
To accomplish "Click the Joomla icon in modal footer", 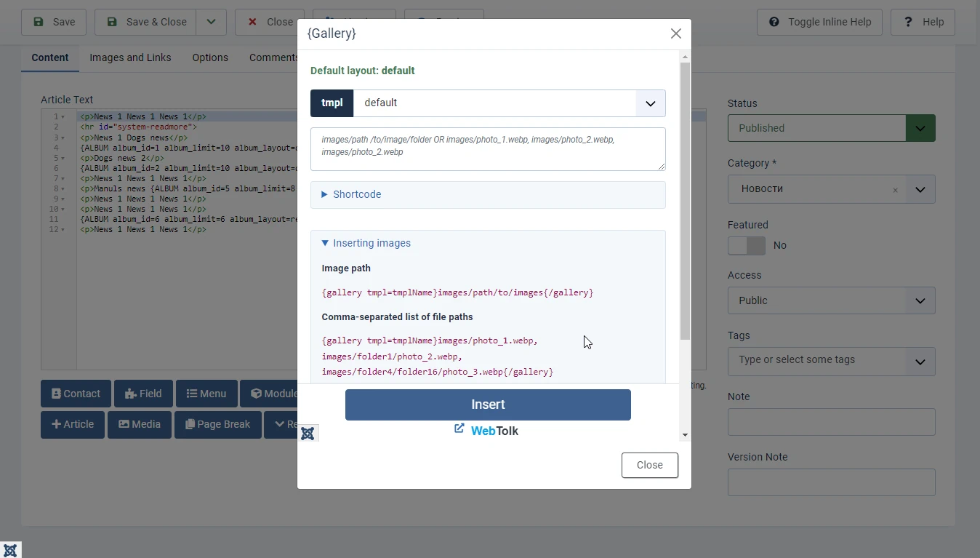I will coord(308,434).
